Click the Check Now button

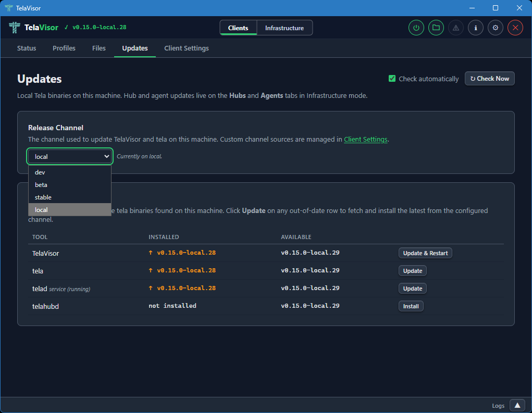point(490,78)
